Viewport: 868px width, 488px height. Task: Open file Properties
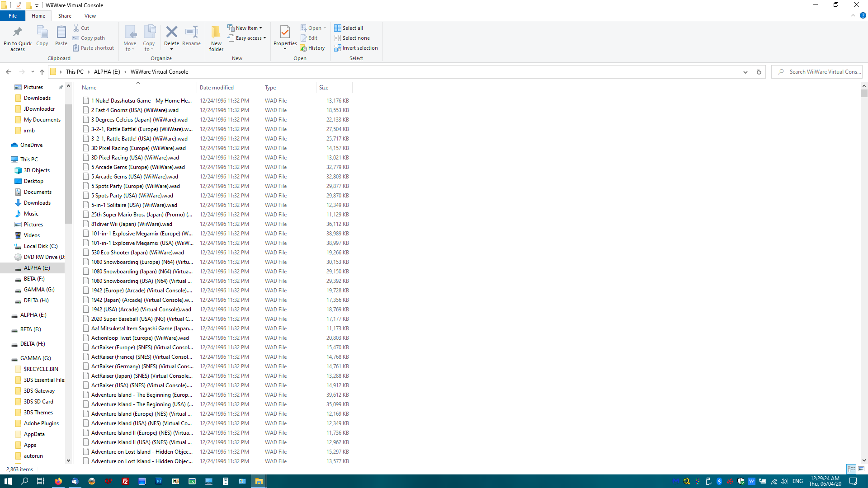coord(285,38)
